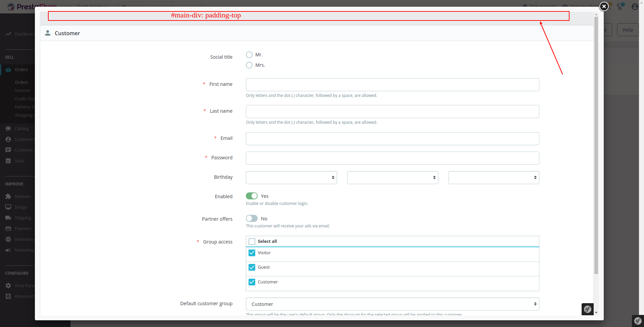Expand the Quick Access menu
This screenshot has width=644, height=327.
(x=91, y=6)
